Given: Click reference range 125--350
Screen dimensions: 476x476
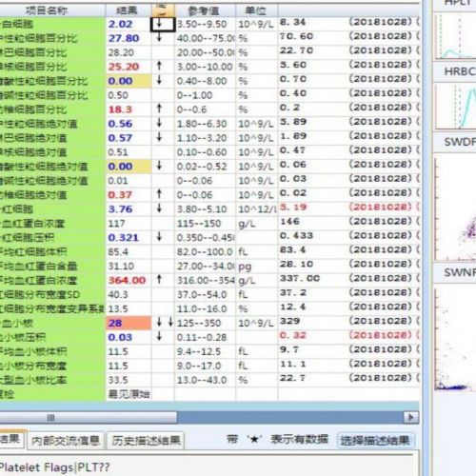Looking at the screenshot, I should click(x=199, y=323).
